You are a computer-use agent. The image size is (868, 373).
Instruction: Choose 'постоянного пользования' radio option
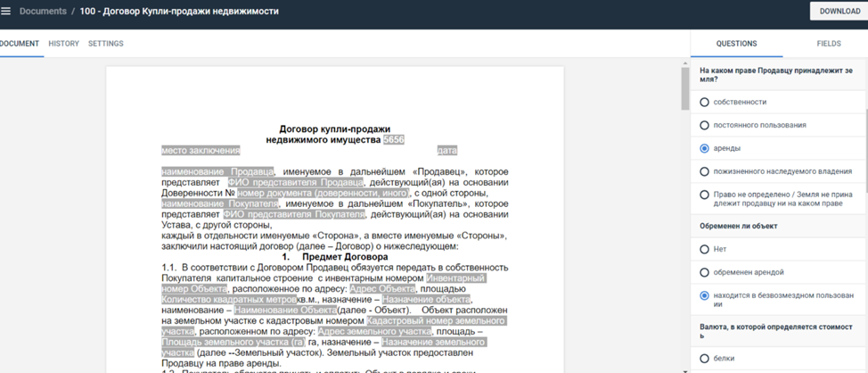pos(705,125)
